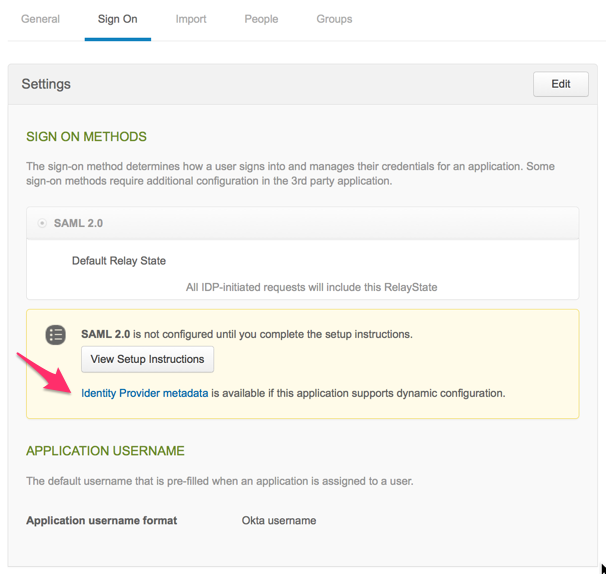Select the Okta username value
Viewport: 606px width, 574px height.
(279, 521)
